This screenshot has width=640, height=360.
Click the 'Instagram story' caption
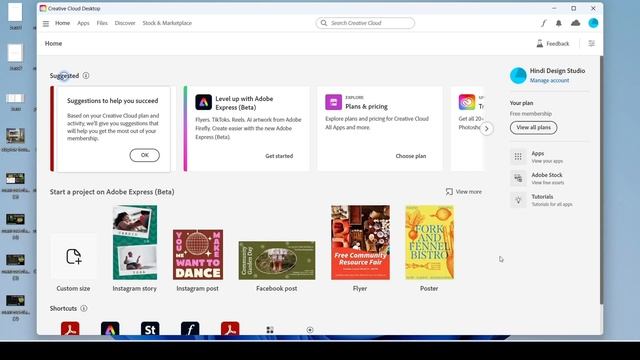click(135, 289)
